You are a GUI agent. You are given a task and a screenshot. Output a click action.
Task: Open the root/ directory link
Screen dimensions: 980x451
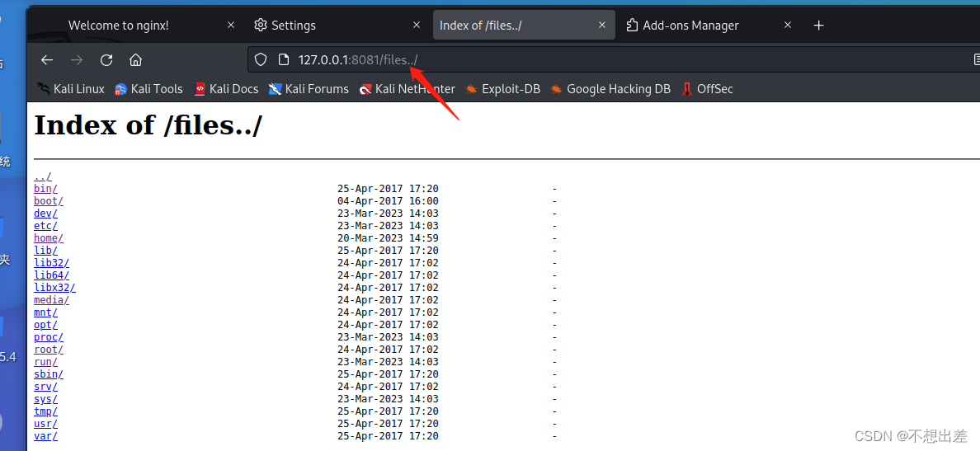click(x=49, y=350)
